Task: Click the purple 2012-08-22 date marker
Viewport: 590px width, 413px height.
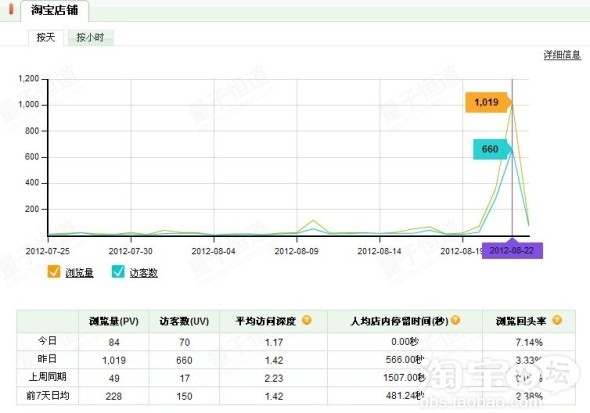Action: (x=512, y=251)
